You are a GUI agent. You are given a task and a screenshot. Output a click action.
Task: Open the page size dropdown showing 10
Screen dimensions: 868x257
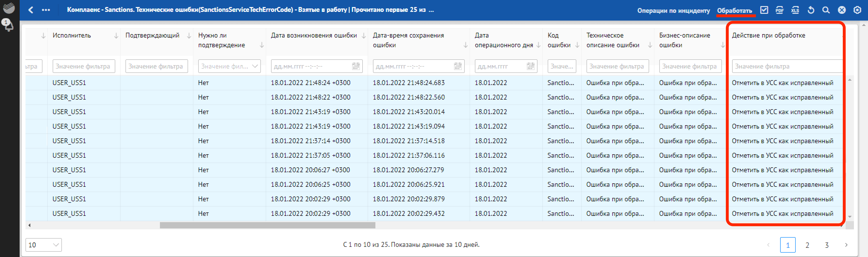[x=43, y=245]
